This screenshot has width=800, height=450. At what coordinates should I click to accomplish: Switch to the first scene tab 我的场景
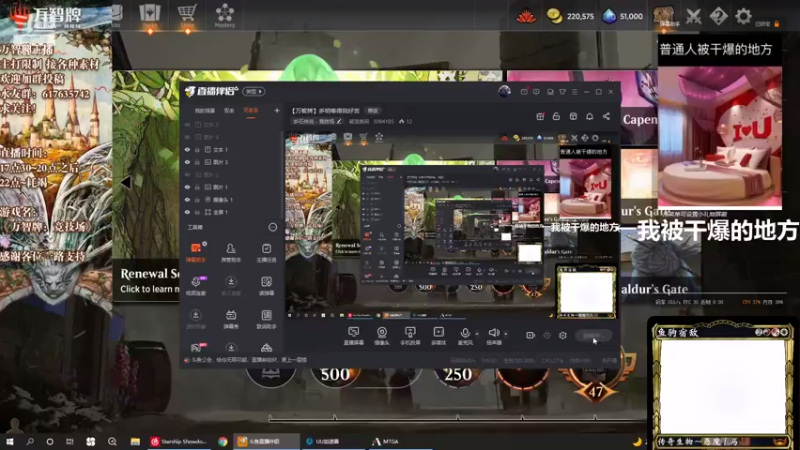205,111
